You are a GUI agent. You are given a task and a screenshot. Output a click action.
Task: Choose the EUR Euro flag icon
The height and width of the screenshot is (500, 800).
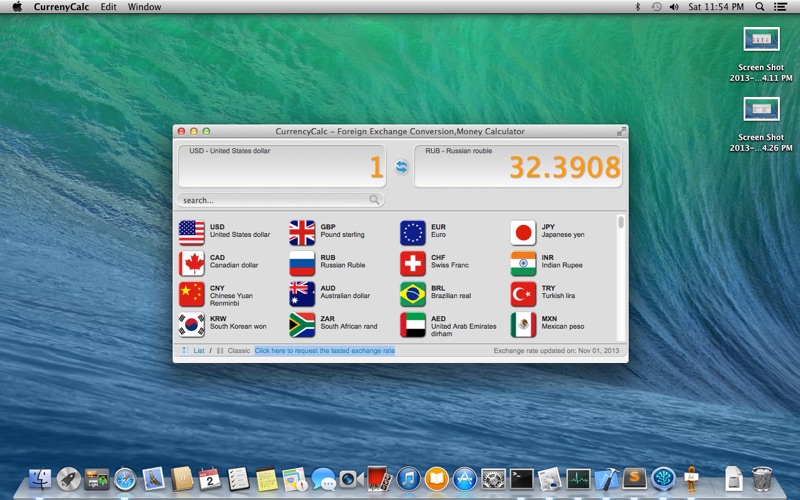point(413,233)
